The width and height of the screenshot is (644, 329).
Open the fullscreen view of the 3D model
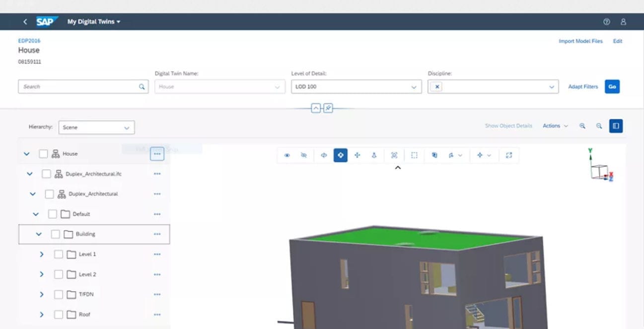(508, 155)
